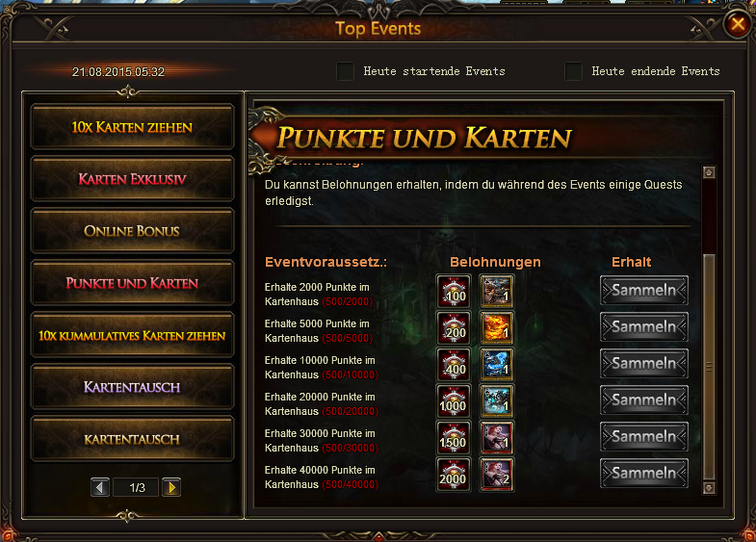Enable Heute startende Events checkbox
The height and width of the screenshot is (542, 756).
click(x=345, y=71)
